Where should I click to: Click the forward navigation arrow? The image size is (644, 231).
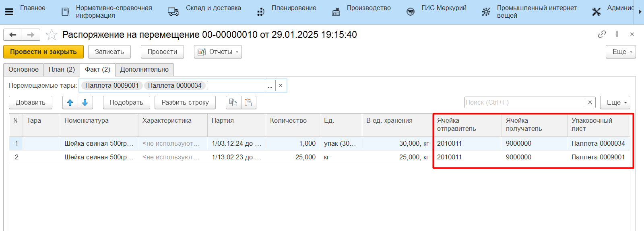coord(31,35)
